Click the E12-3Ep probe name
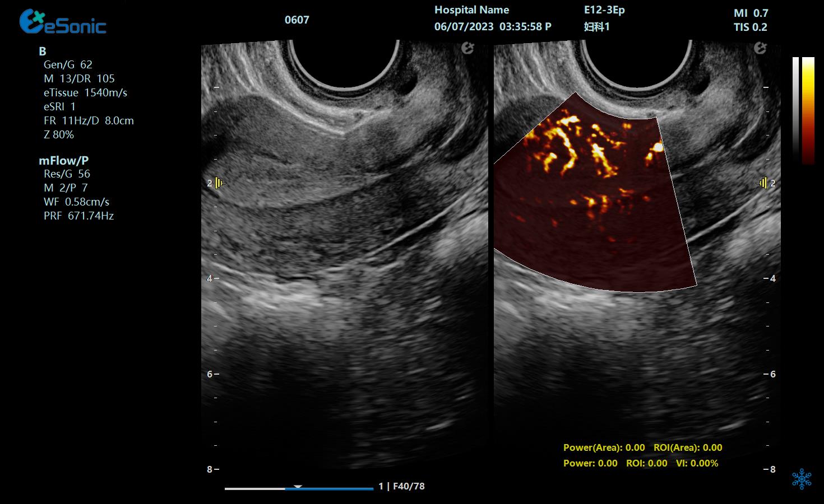Screen dimensions: 824x504 point(604,10)
